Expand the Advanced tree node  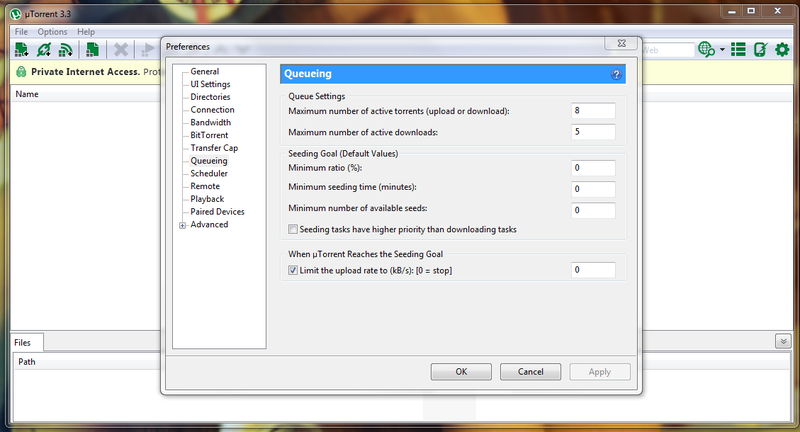coord(183,225)
